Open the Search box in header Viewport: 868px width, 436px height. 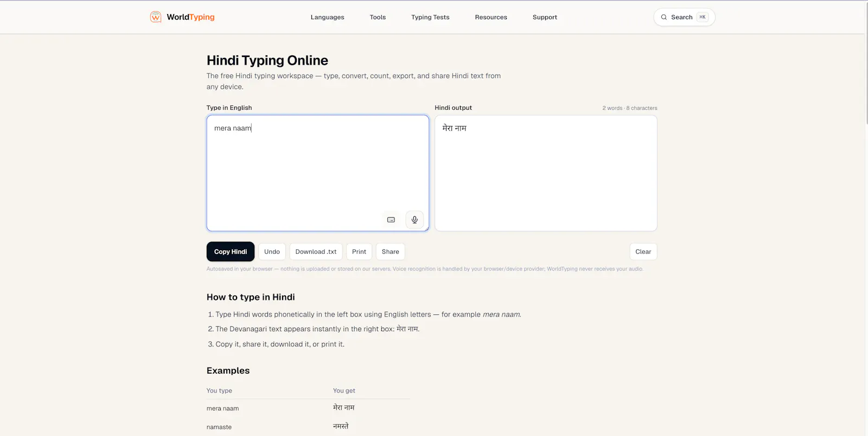pyautogui.click(x=684, y=17)
